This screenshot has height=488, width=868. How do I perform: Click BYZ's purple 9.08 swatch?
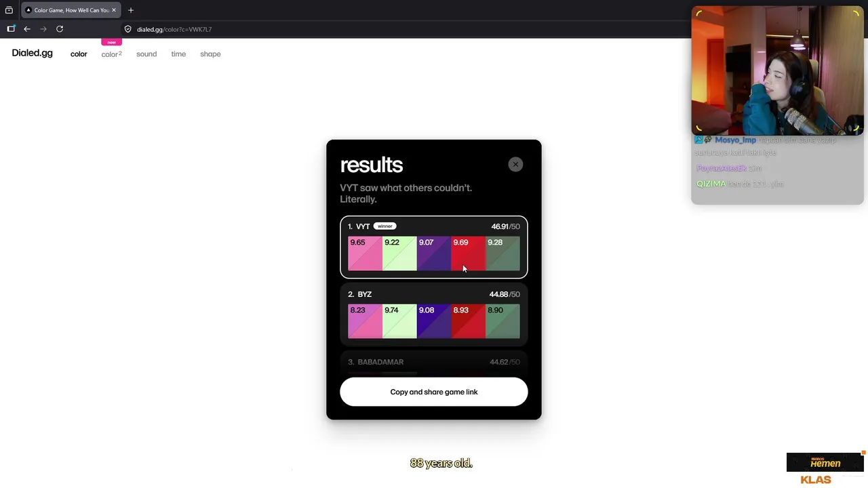(434, 321)
